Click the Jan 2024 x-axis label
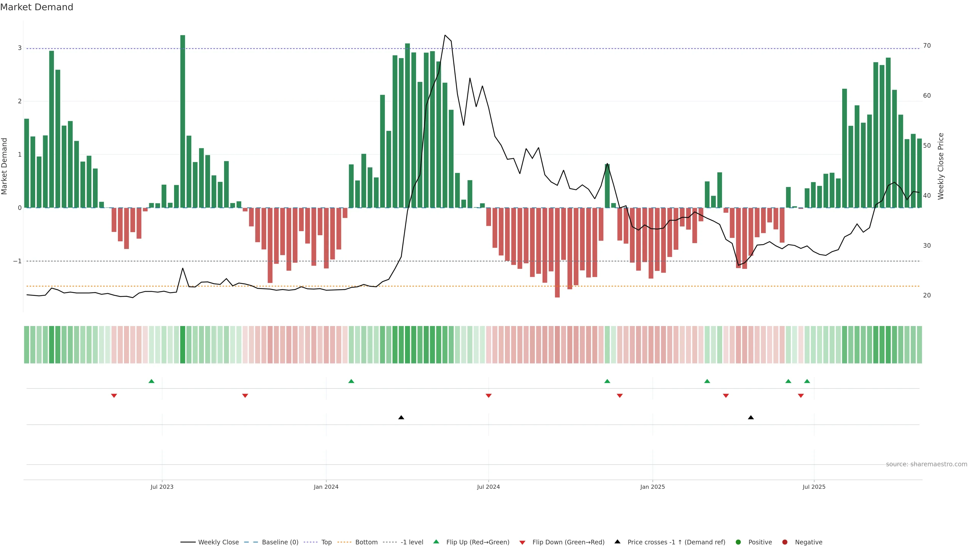Screen dimensions: 980x551 (x=326, y=487)
